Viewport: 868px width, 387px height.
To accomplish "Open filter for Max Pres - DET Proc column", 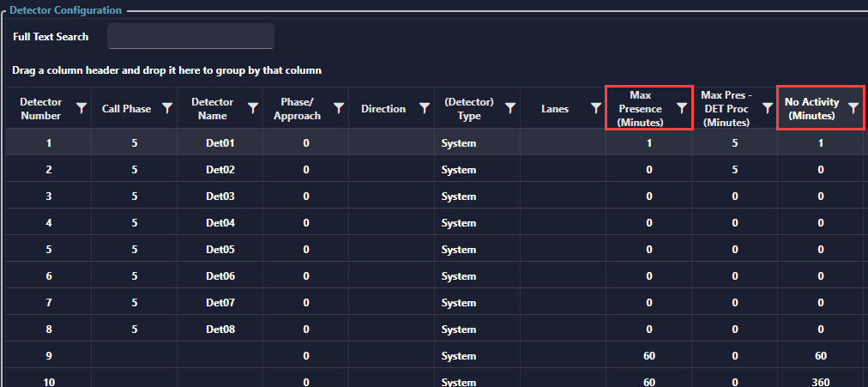I will [x=768, y=108].
